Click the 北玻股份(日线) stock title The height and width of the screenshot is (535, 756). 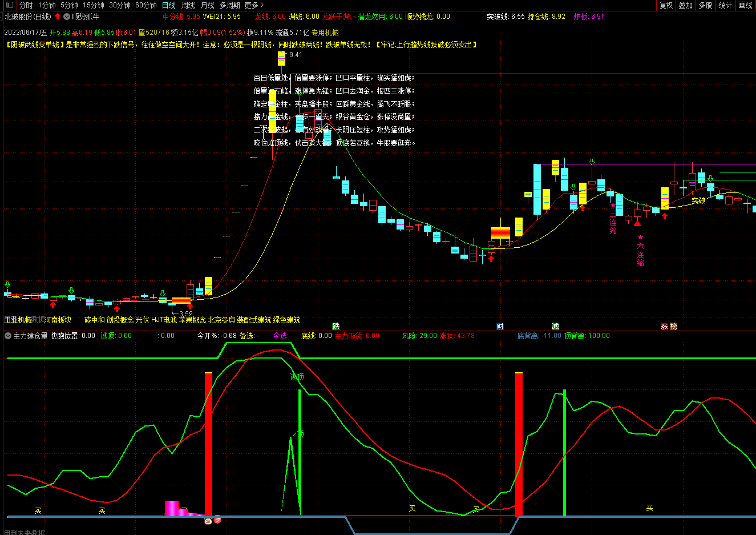coord(28,17)
